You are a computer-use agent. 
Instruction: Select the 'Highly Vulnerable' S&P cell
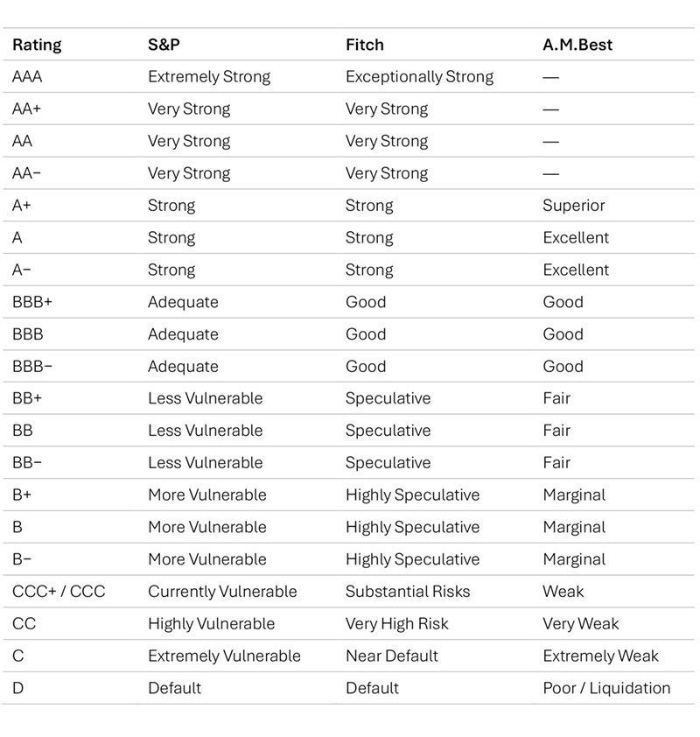(x=211, y=624)
